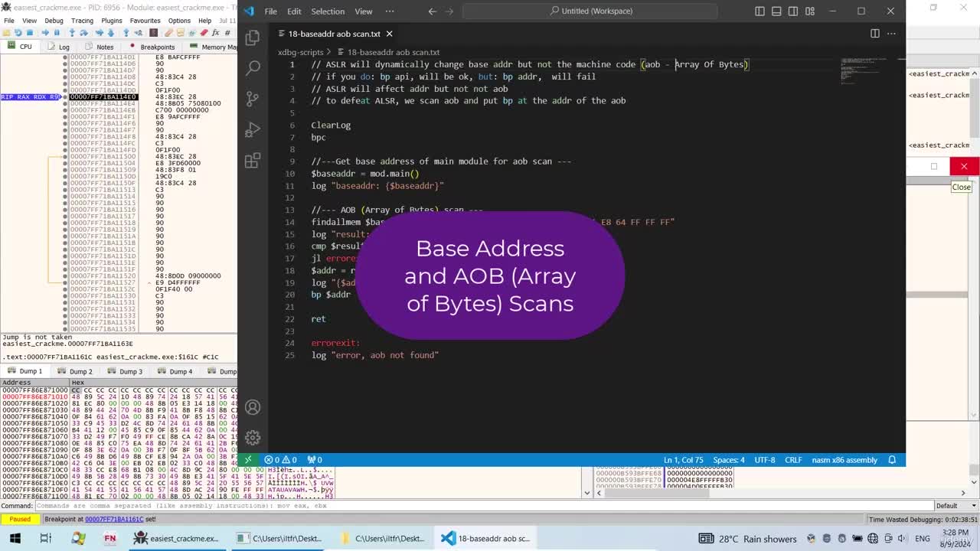Viewport: 980px width, 551px height.
Task: Toggle the secondary side bar layout icon
Action: 793,11
